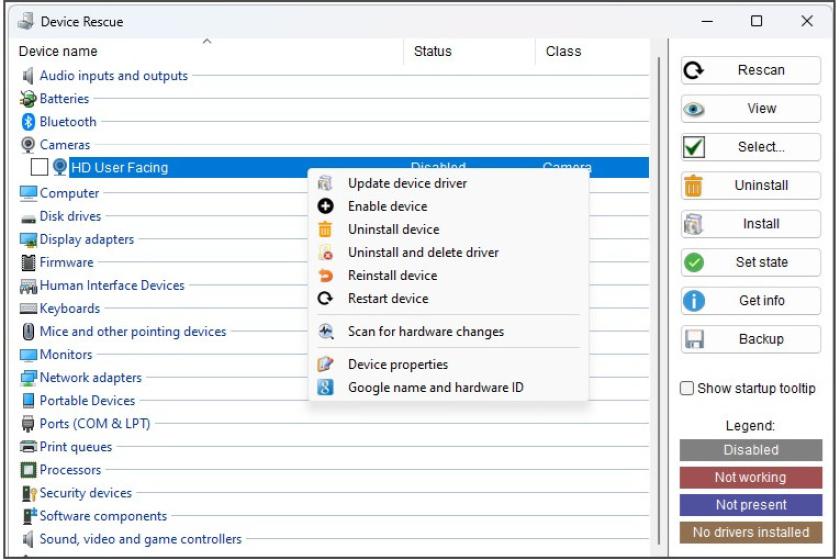Click the Uninstall button in side panel
Image resolution: width=840 pixels, height=560 pixels.
[751, 185]
